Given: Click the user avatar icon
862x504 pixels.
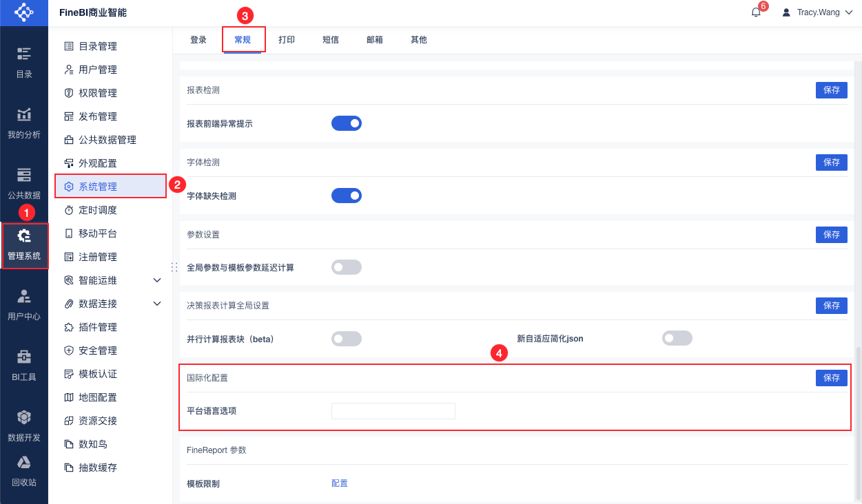Looking at the screenshot, I should [x=786, y=12].
